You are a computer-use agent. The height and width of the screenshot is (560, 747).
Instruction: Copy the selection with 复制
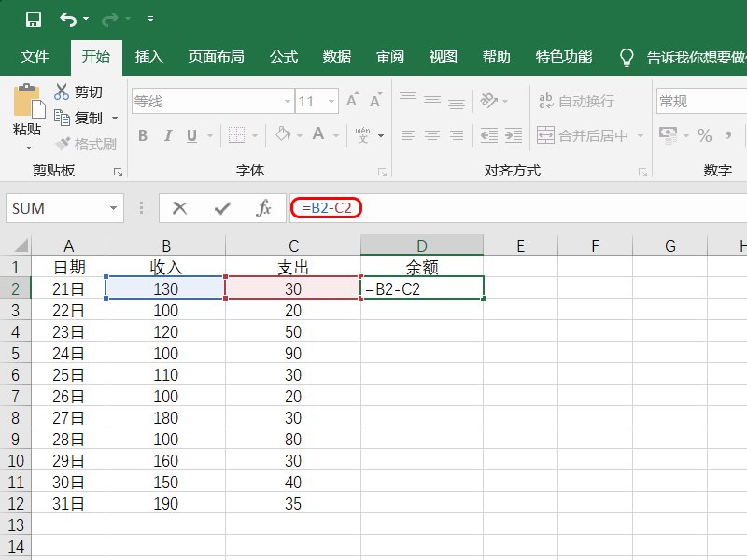point(88,118)
